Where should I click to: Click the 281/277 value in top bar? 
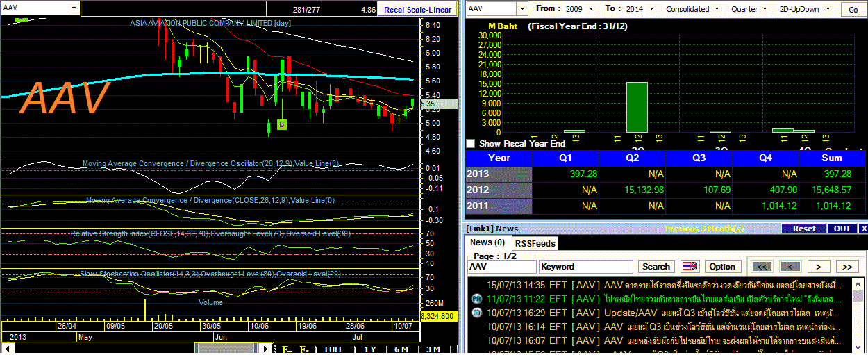[305, 10]
